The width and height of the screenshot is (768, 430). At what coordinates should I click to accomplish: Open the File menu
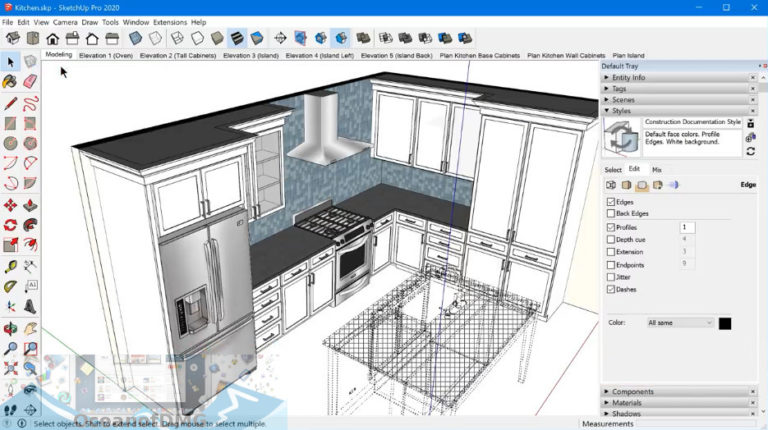7,23
